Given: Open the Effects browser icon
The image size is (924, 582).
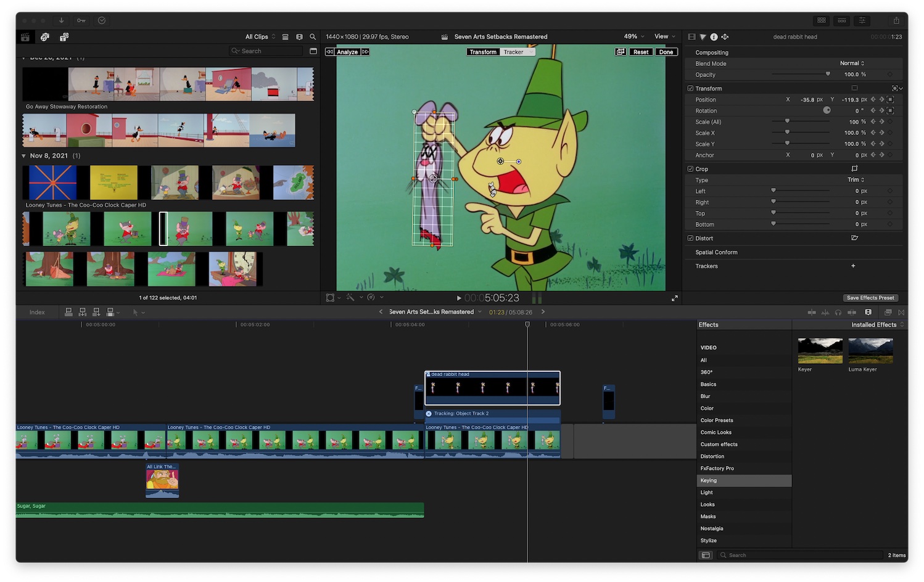Looking at the screenshot, I should (888, 313).
